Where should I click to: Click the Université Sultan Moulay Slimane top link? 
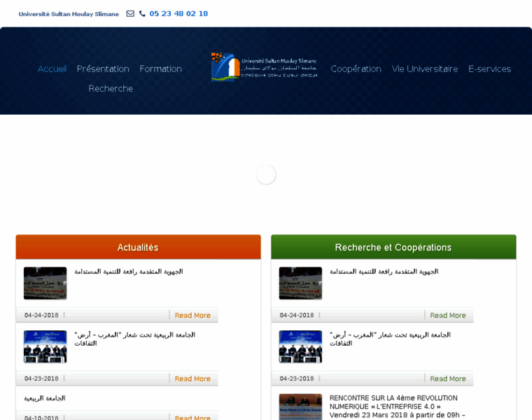[69, 14]
